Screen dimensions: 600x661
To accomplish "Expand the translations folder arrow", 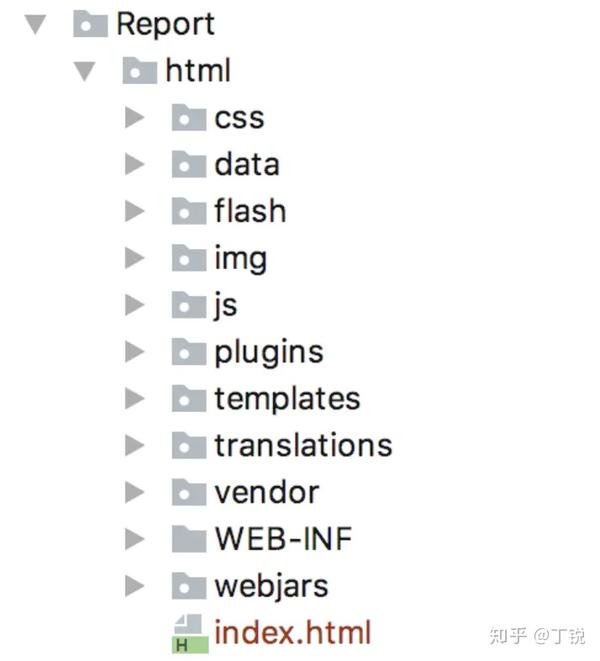I will tap(135, 445).
